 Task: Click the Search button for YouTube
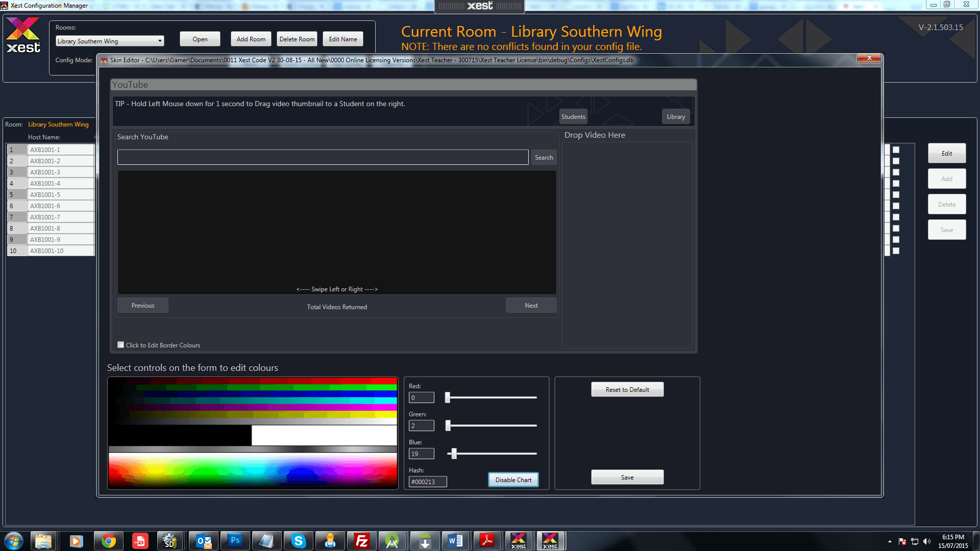click(x=544, y=158)
